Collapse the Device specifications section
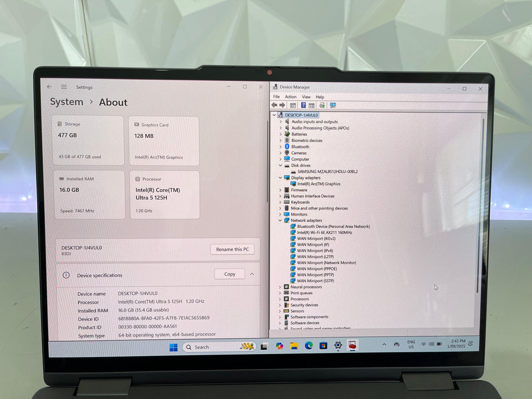The width and height of the screenshot is (532, 399). (x=252, y=274)
